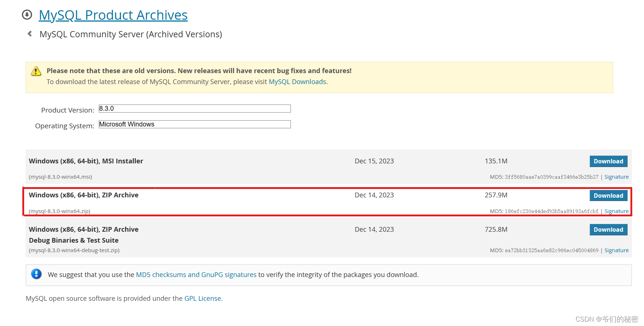
Task: Open the Operating System Microsoft Windows dropdown
Action: pos(195,124)
